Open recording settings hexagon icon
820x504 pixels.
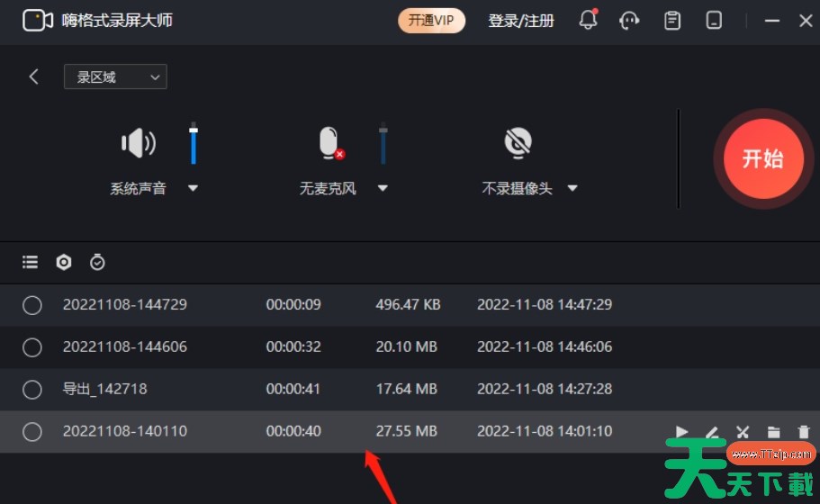pos(64,262)
